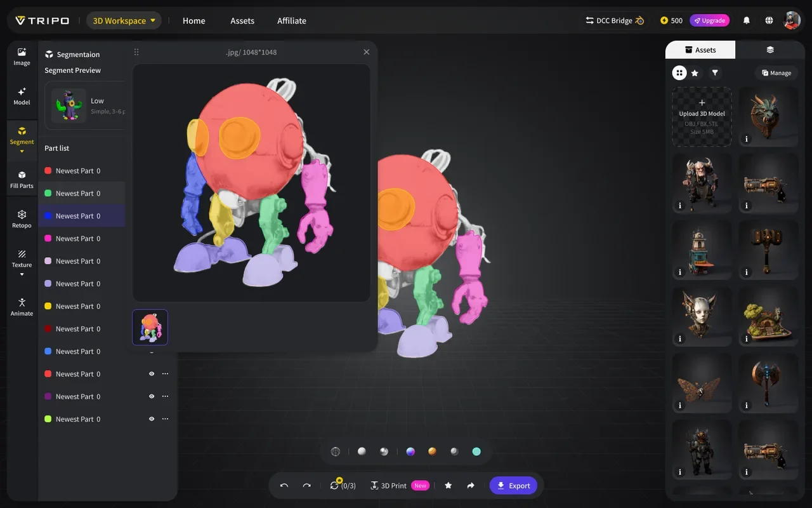Select the white clay sphere material
The image size is (812, 508).
click(x=362, y=451)
